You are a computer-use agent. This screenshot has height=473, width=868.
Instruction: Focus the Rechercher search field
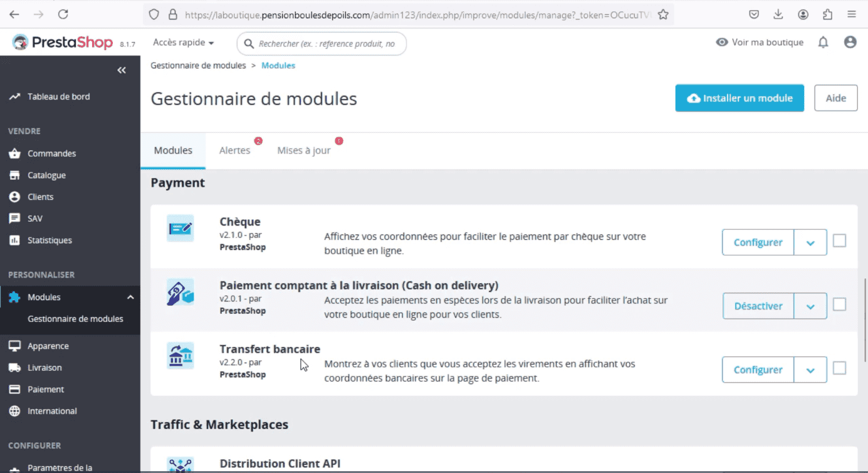322,44
